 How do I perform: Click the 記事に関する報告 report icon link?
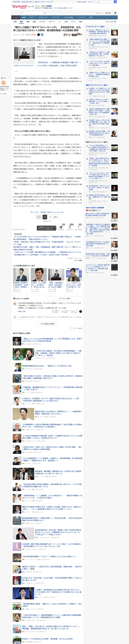[x=19, y=229]
